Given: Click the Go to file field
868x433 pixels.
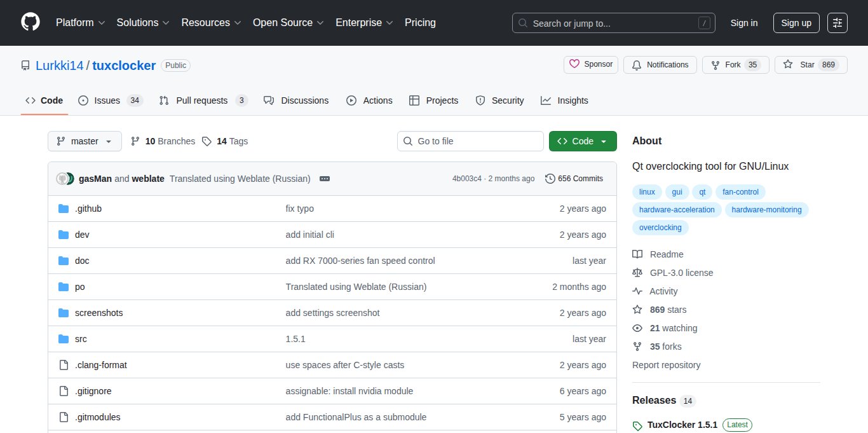Looking at the screenshot, I should pos(470,141).
